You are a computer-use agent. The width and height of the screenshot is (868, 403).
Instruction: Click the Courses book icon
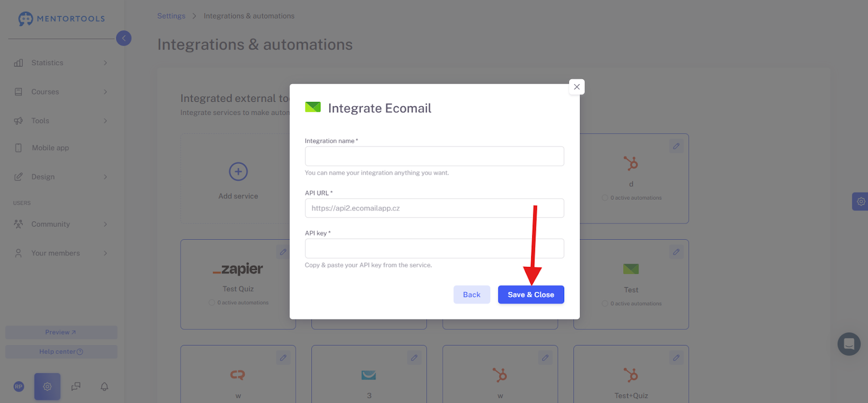(18, 92)
